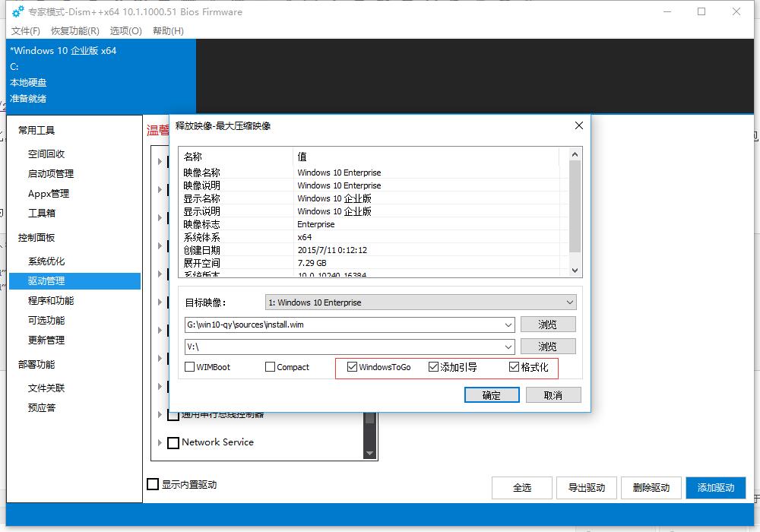Browse for the V:\ target location

548,346
